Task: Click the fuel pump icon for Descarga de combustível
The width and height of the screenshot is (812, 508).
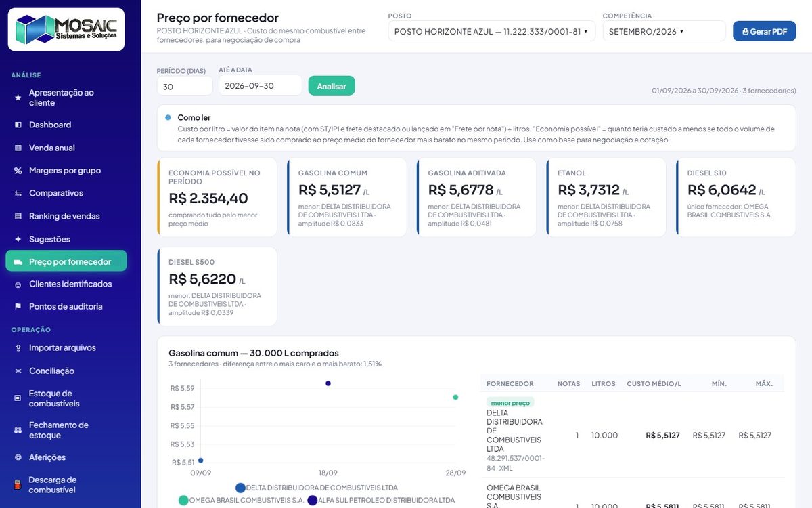Action: click(x=18, y=485)
